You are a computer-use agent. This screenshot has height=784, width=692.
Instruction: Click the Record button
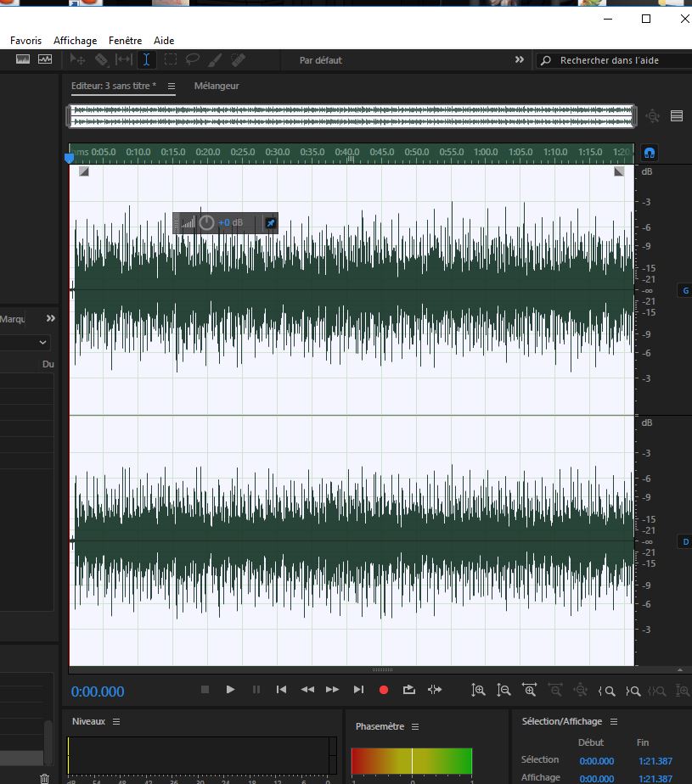click(383, 690)
